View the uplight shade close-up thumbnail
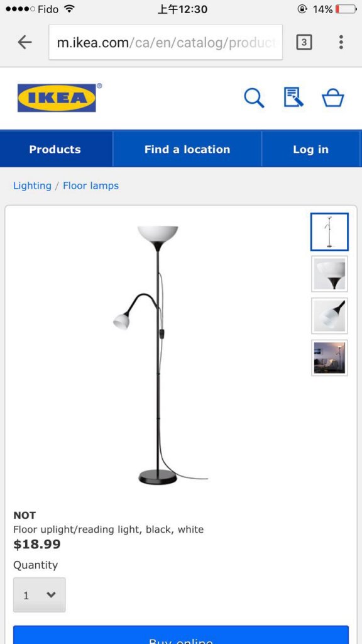Image resolution: width=362 pixels, height=644 pixels. pyautogui.click(x=329, y=274)
